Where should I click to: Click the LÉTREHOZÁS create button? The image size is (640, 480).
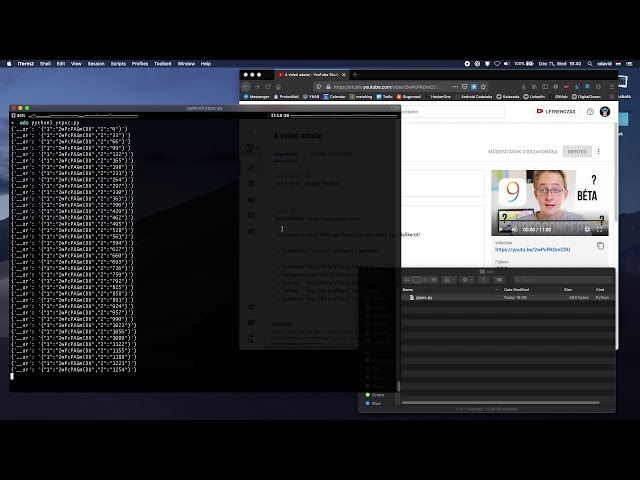click(556, 111)
